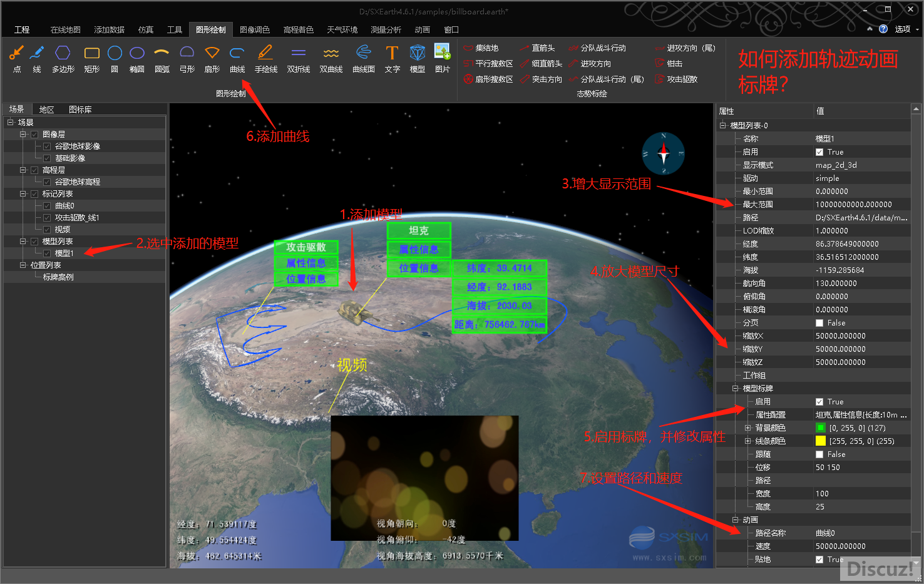The width and height of the screenshot is (924, 584).
Task: Select the 突击方向 assault direction symbol
Action: 541,79
